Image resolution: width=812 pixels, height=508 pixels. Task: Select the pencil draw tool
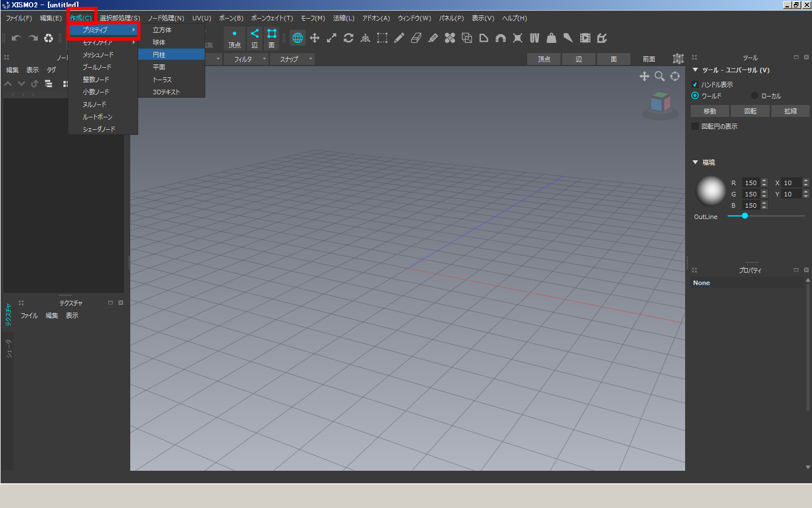399,38
